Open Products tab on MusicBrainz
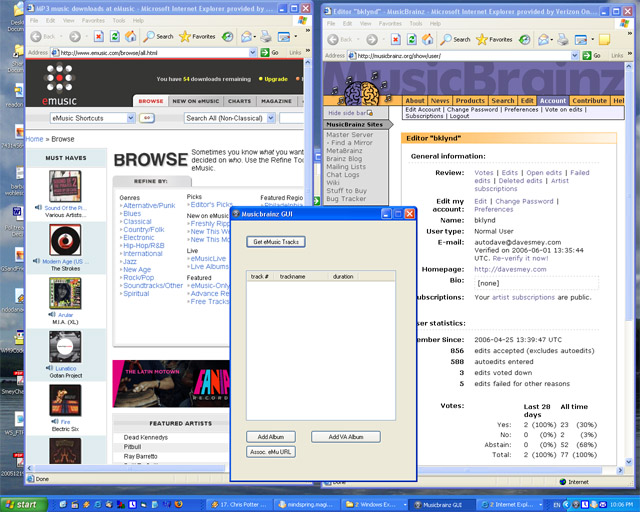 pos(470,100)
